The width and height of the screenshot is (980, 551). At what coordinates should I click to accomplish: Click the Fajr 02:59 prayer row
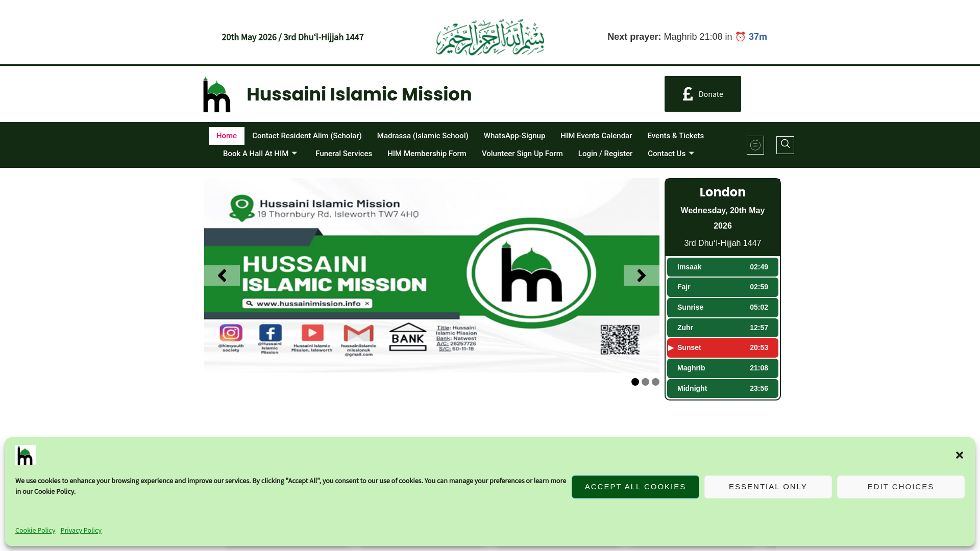point(723,287)
